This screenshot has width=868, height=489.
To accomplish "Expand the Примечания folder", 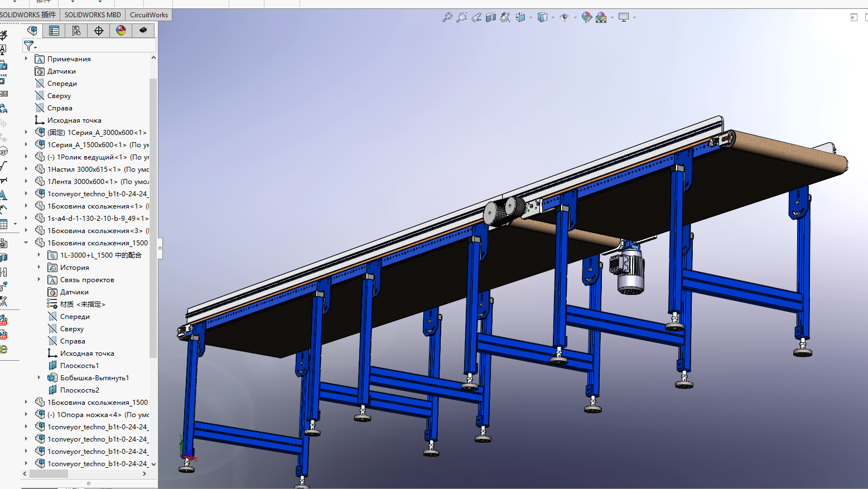I will point(26,59).
